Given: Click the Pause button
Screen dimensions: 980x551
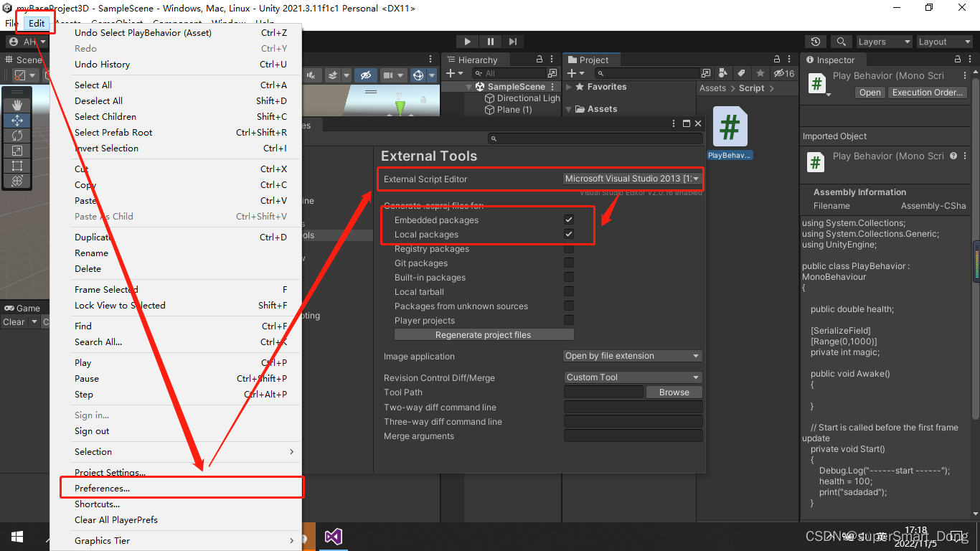Looking at the screenshot, I should pyautogui.click(x=490, y=42).
